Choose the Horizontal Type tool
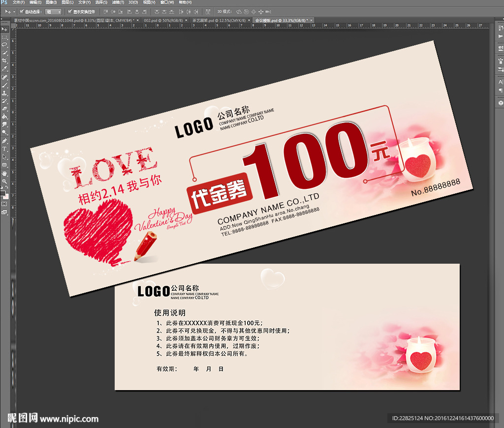Viewport: 504px width, 428px height. click(x=4, y=149)
